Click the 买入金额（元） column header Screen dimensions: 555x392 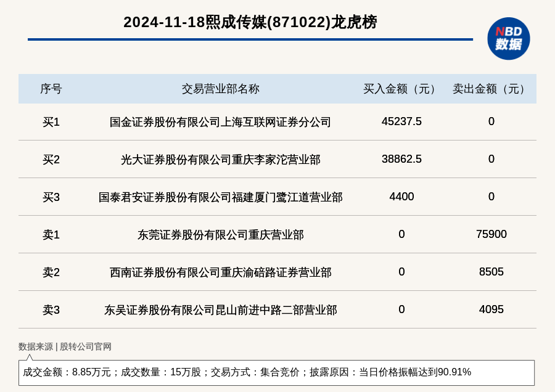pyautogui.click(x=401, y=89)
